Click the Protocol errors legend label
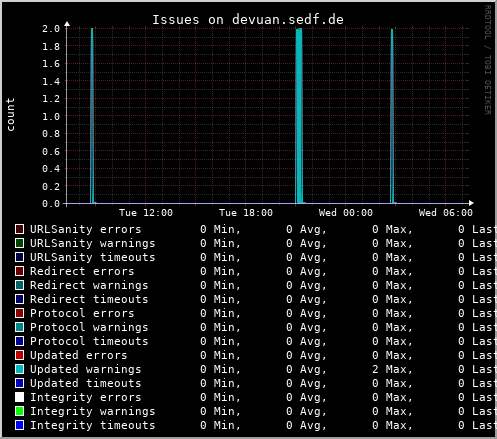The width and height of the screenshot is (497, 439). pos(82,313)
